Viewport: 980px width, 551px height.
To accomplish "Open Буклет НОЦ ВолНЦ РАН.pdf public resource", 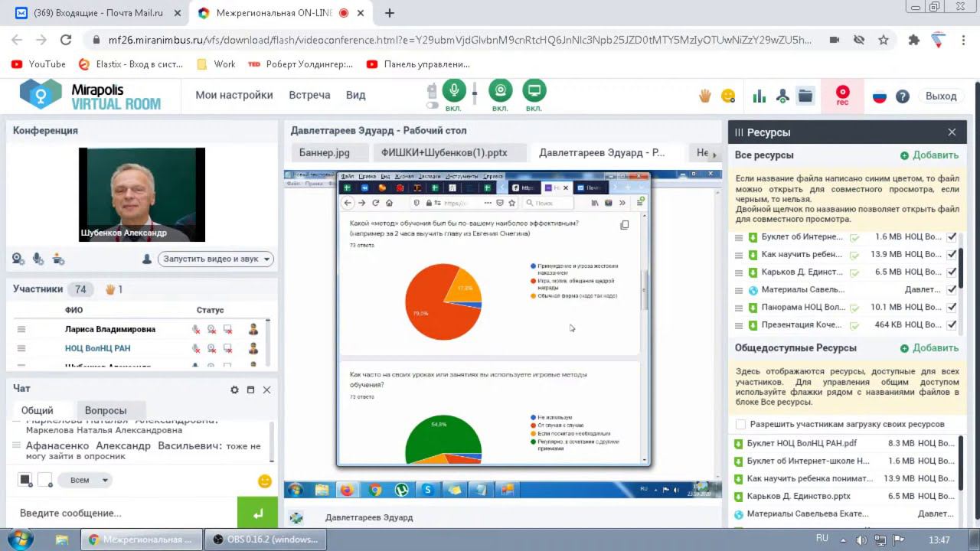I will (802, 443).
